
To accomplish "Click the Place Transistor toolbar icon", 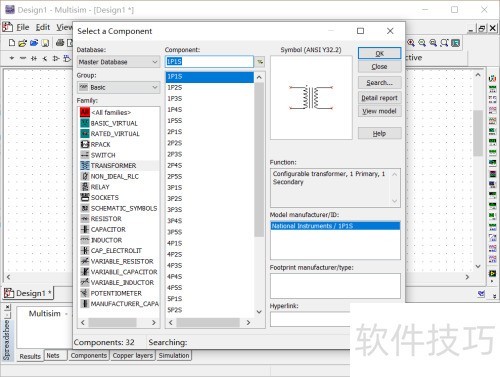I will click(45, 58).
